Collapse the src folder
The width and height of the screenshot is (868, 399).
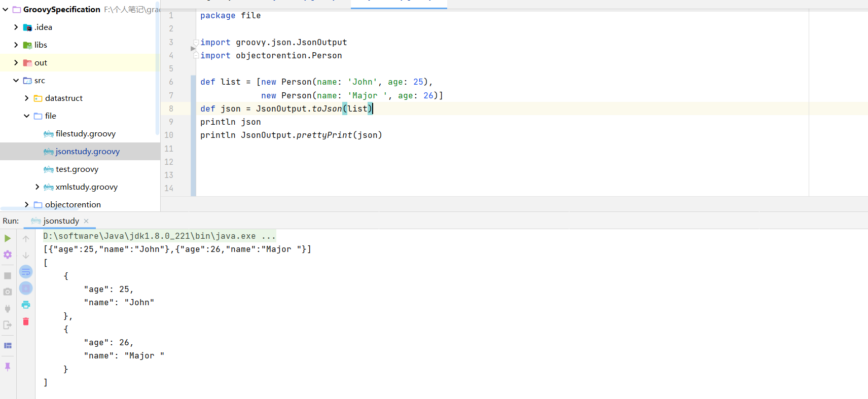16,81
